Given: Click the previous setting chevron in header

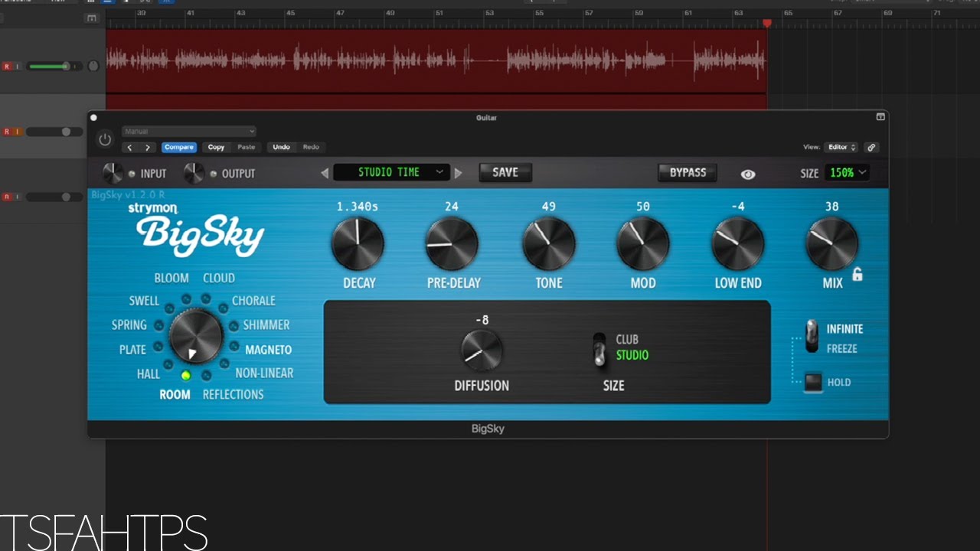Looking at the screenshot, I should (129, 148).
